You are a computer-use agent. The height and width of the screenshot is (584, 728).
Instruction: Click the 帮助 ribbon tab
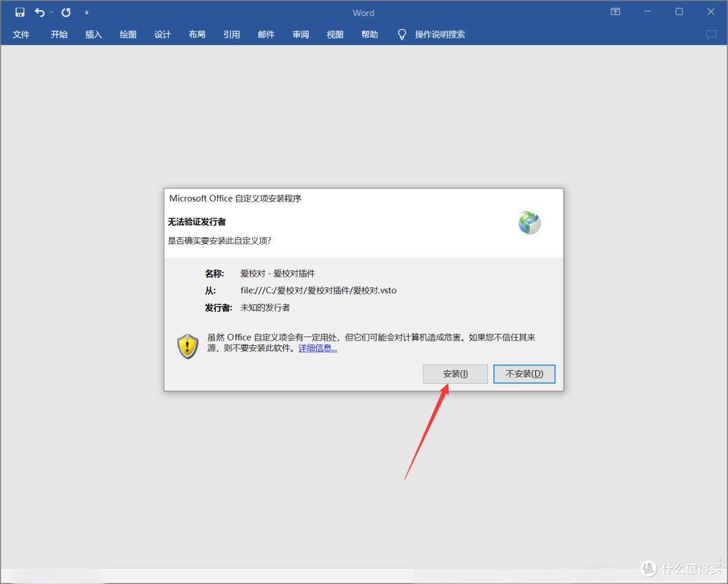click(369, 34)
